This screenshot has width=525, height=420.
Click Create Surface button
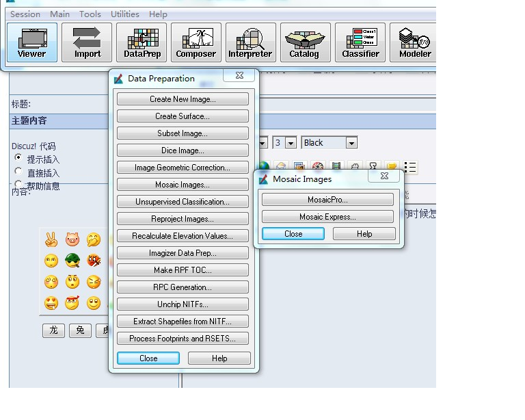coord(183,116)
